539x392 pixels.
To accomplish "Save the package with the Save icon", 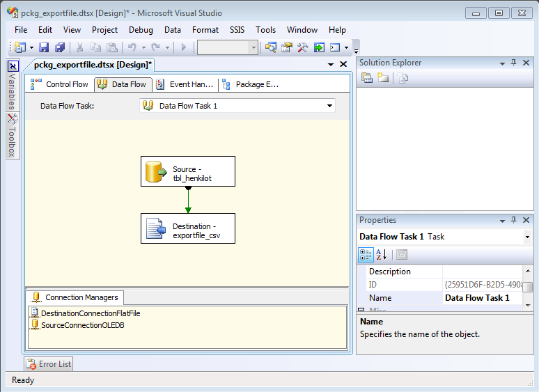I will [44, 47].
